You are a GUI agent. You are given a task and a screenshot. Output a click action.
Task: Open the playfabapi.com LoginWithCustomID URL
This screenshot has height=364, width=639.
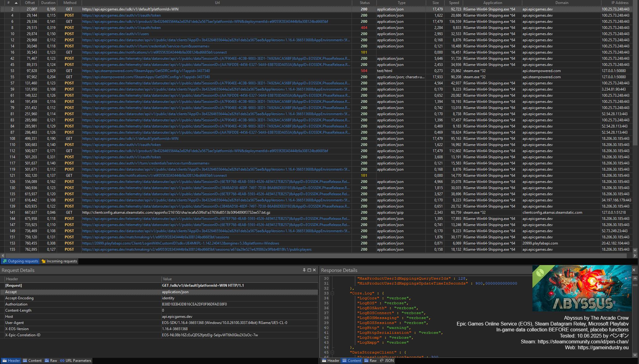pyautogui.click(x=181, y=243)
